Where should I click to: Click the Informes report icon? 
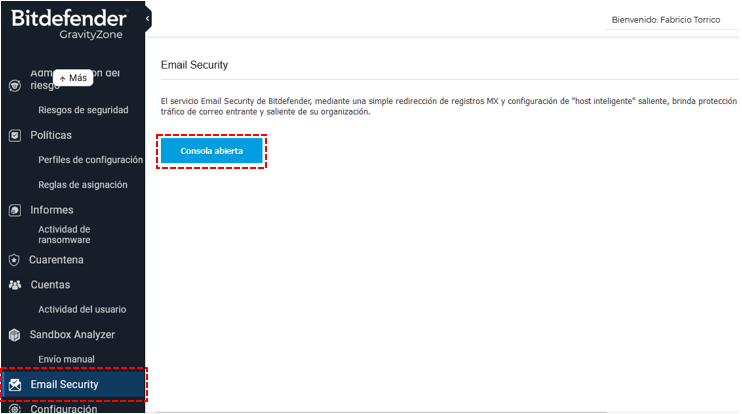click(15, 210)
